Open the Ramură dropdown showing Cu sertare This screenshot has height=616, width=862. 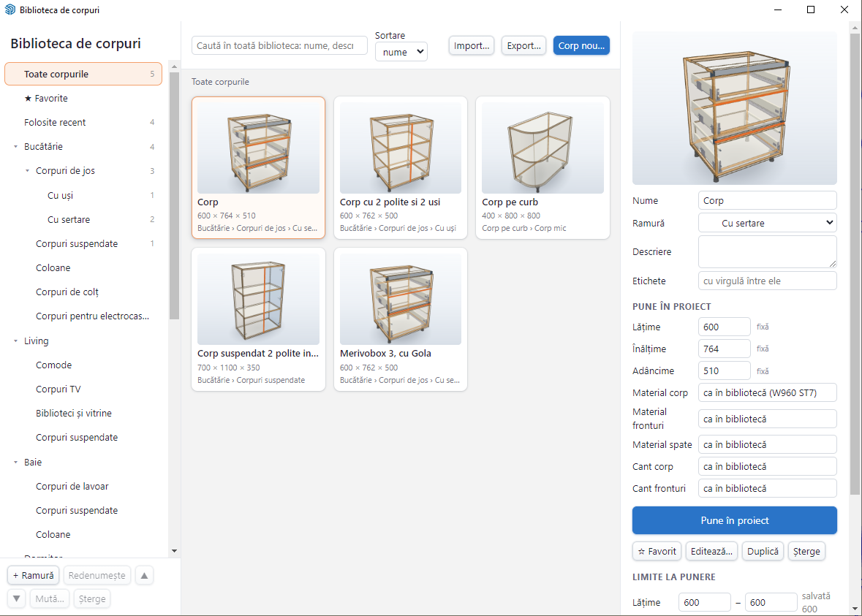pyautogui.click(x=768, y=223)
